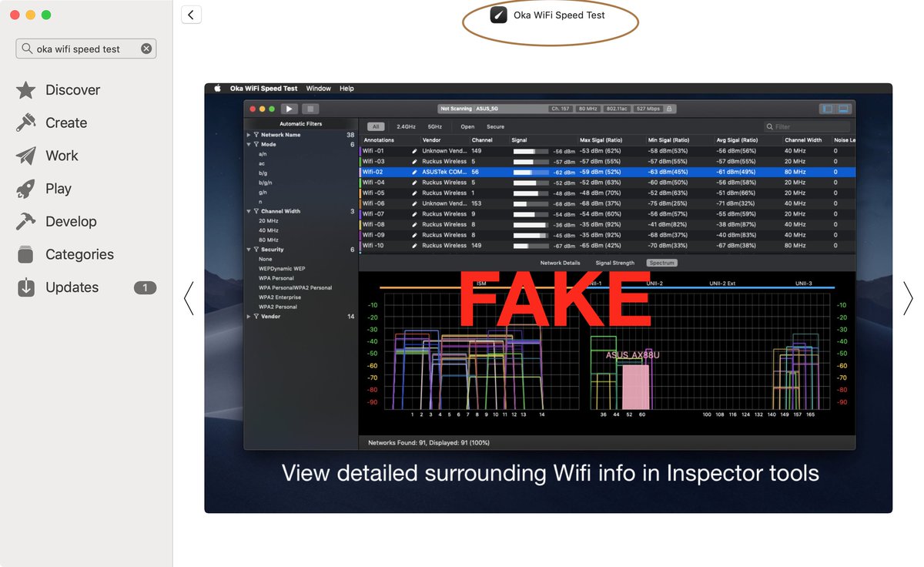The width and height of the screenshot is (924, 567).
Task: Open Updates via the download arrow icon
Action: click(25, 287)
